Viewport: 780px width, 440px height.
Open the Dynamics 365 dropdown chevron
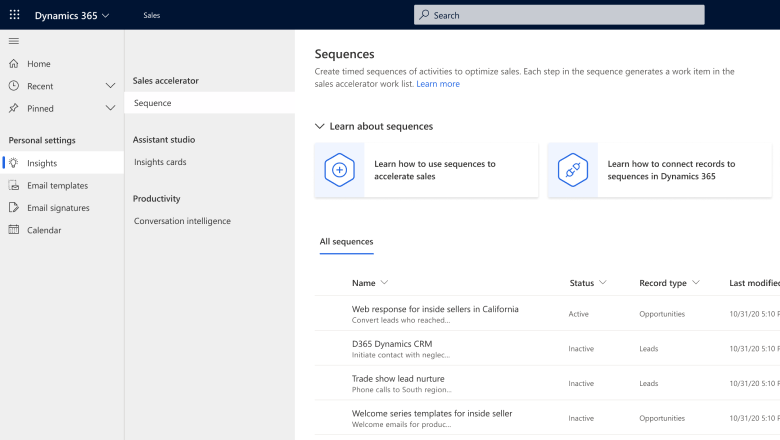pyautogui.click(x=105, y=15)
